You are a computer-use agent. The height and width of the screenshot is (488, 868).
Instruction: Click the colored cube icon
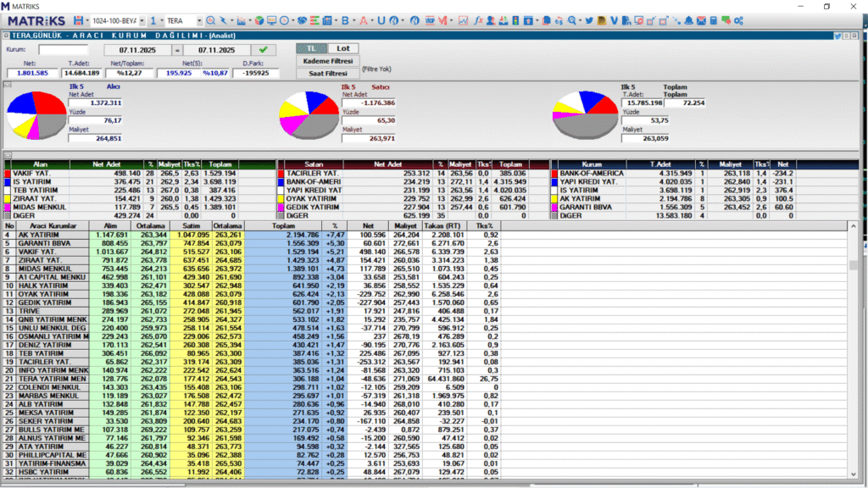(259, 20)
